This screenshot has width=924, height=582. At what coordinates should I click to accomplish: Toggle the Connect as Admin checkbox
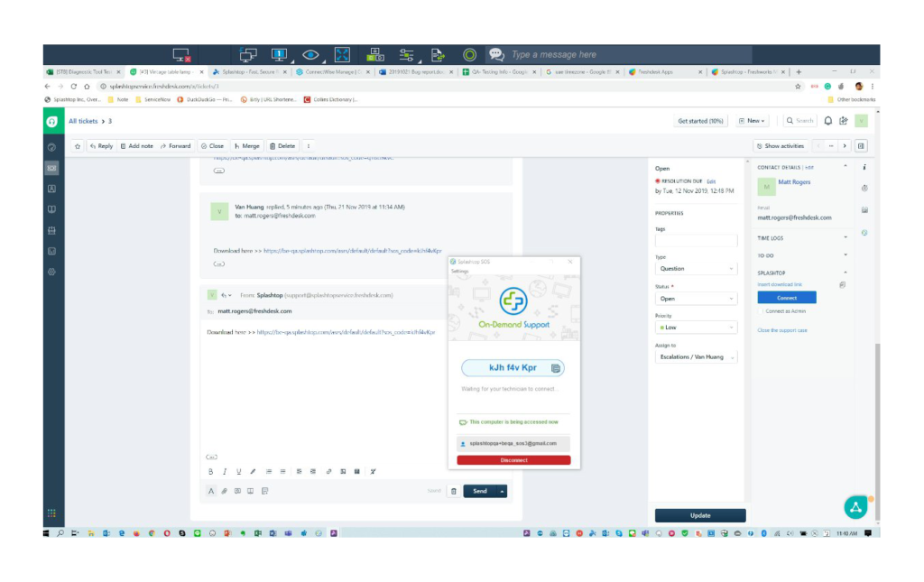pos(762,311)
